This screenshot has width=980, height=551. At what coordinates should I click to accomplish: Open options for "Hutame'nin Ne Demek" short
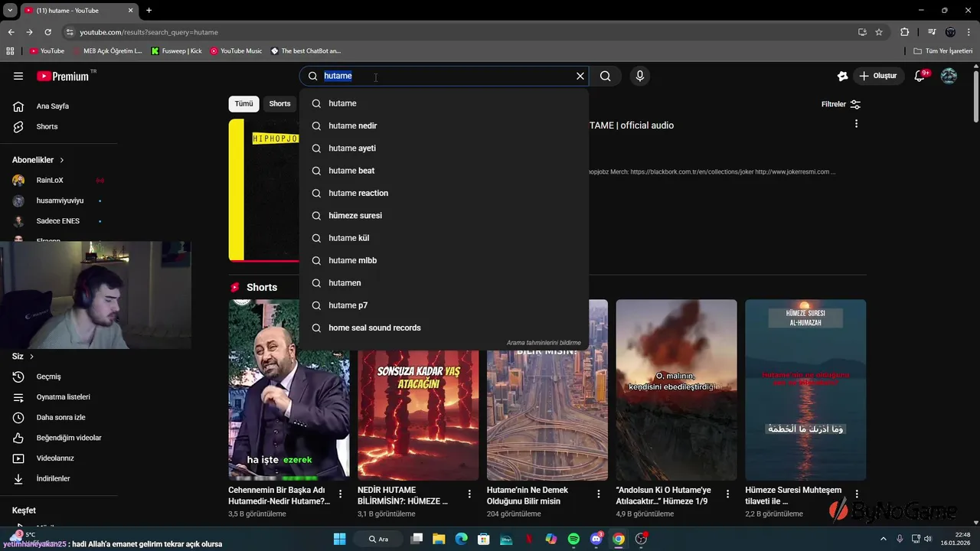[599, 494]
